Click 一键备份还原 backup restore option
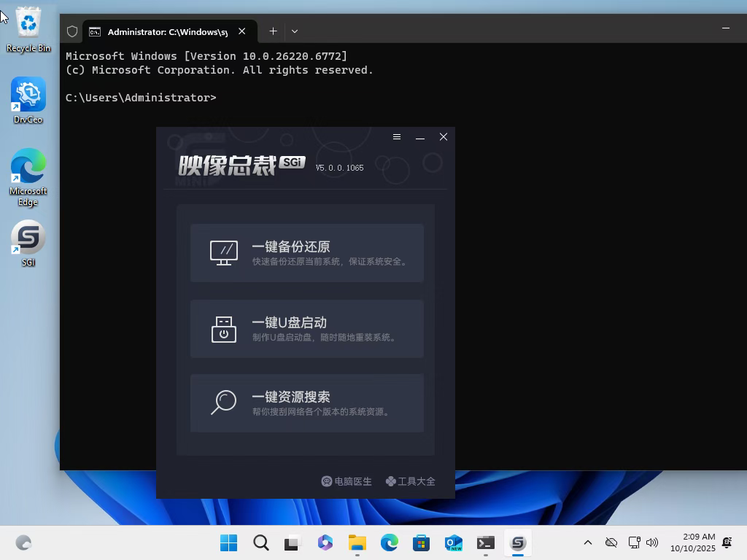747x560 pixels. [x=306, y=253]
